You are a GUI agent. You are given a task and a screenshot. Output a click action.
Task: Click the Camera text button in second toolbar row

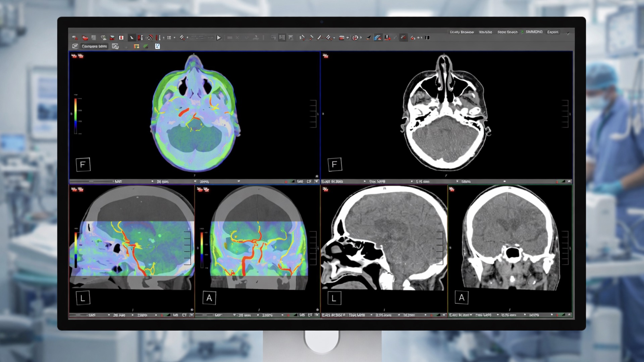point(94,46)
